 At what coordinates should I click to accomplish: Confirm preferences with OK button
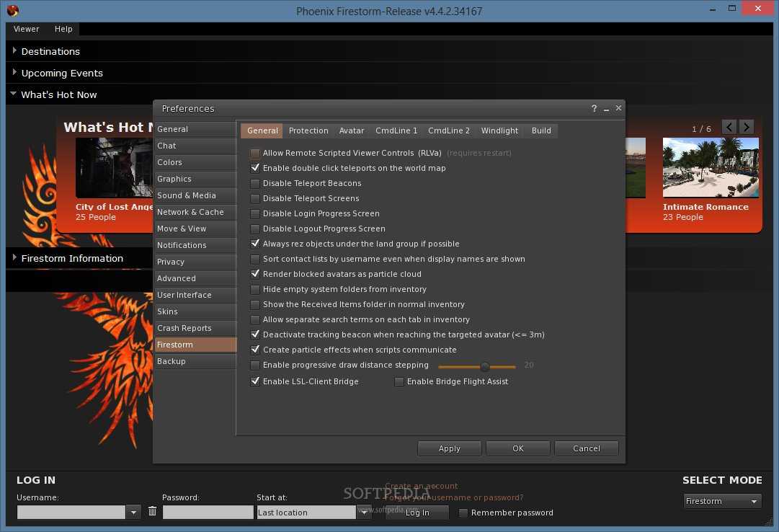point(518,448)
